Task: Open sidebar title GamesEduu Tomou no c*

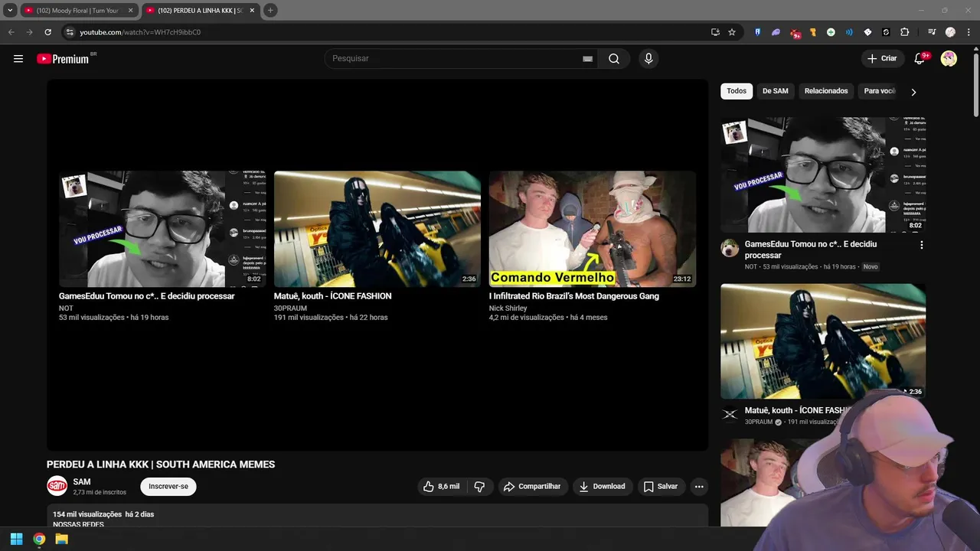Action: [811, 249]
